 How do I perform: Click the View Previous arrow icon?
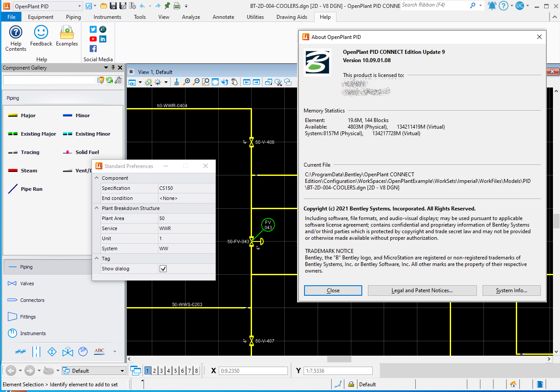pos(247,82)
